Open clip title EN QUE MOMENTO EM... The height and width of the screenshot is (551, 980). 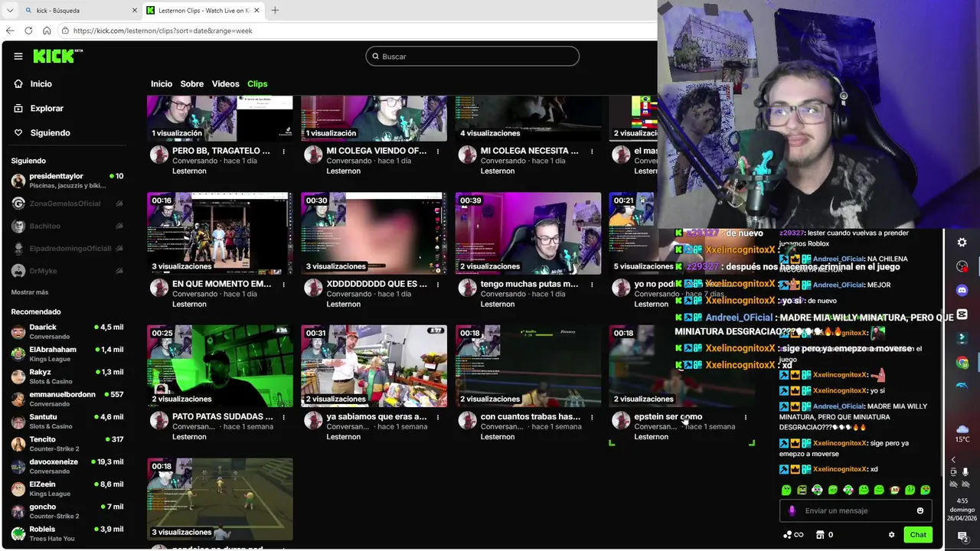[221, 284]
